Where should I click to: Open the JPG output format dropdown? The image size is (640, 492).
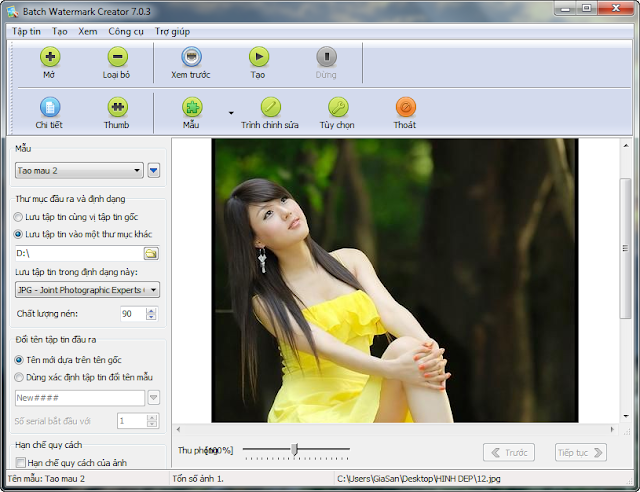click(x=87, y=290)
